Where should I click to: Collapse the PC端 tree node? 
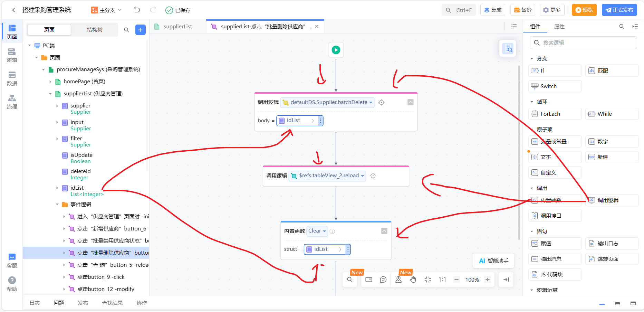30,46
